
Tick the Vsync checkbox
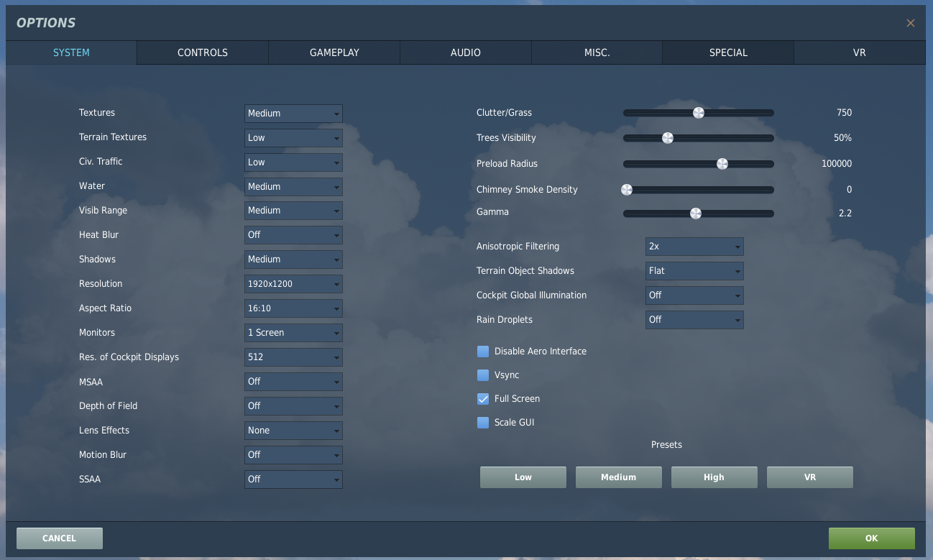[x=483, y=375]
